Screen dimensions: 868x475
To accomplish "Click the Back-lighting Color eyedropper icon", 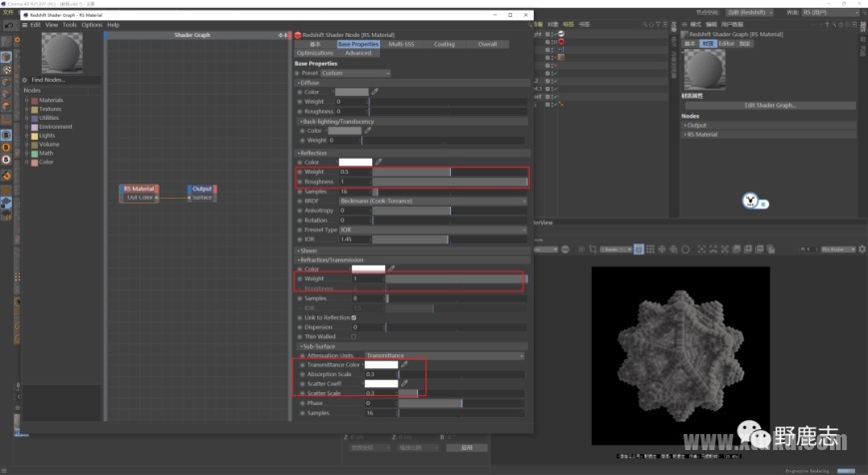I will (x=367, y=131).
